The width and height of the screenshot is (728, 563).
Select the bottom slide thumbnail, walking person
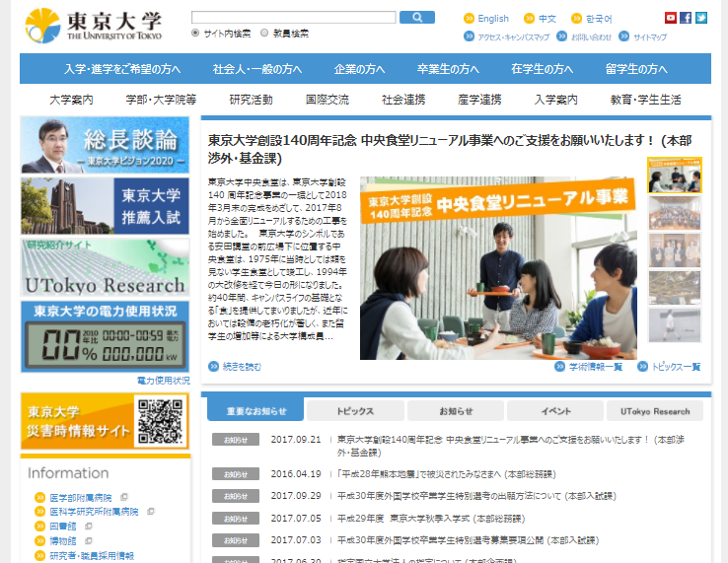(x=675, y=325)
